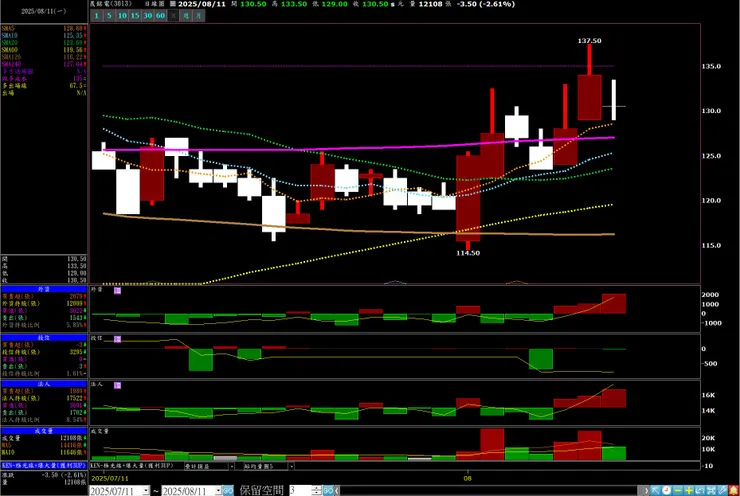Click GO button next to the date range
Viewport: 740px width, 496px height.
[228, 491]
